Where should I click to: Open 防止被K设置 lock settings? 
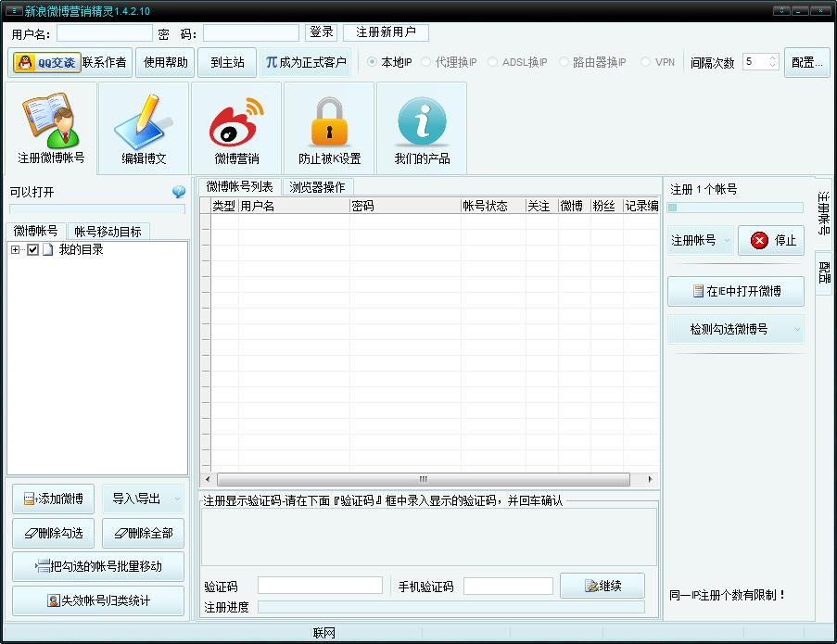click(x=328, y=127)
